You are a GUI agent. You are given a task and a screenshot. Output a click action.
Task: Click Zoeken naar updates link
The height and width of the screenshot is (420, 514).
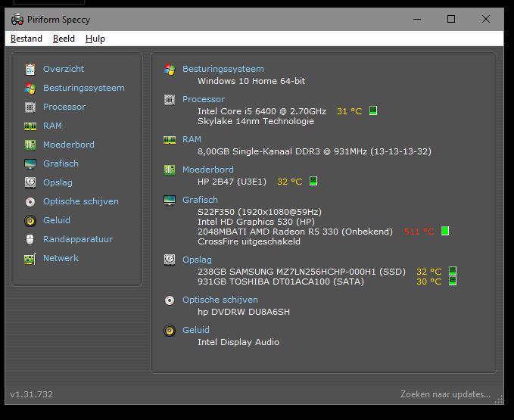click(445, 394)
